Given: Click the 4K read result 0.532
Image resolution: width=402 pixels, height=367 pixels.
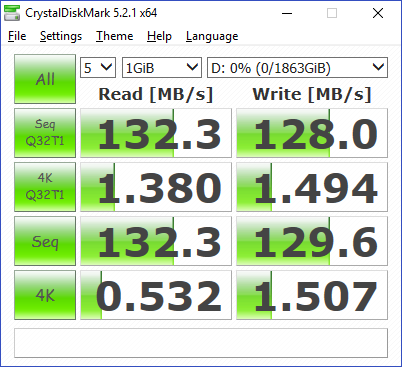Looking at the screenshot, I should [156, 295].
